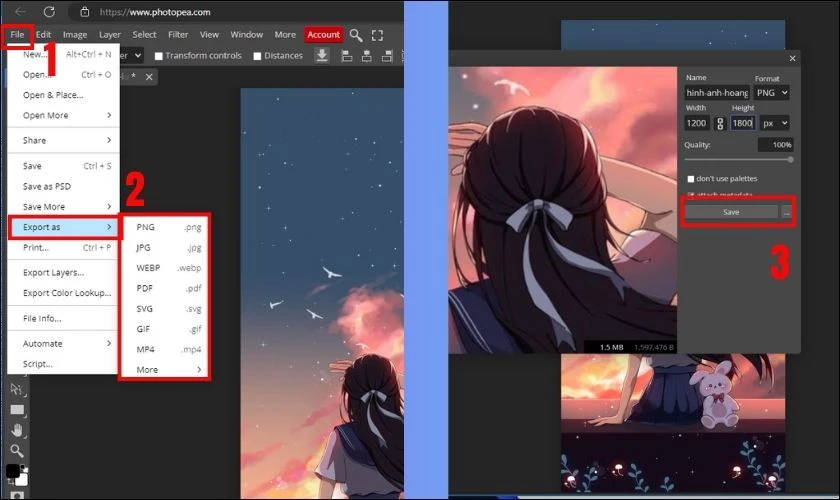Choose Script... menu item
The height and width of the screenshot is (500, 840).
click(63, 364)
